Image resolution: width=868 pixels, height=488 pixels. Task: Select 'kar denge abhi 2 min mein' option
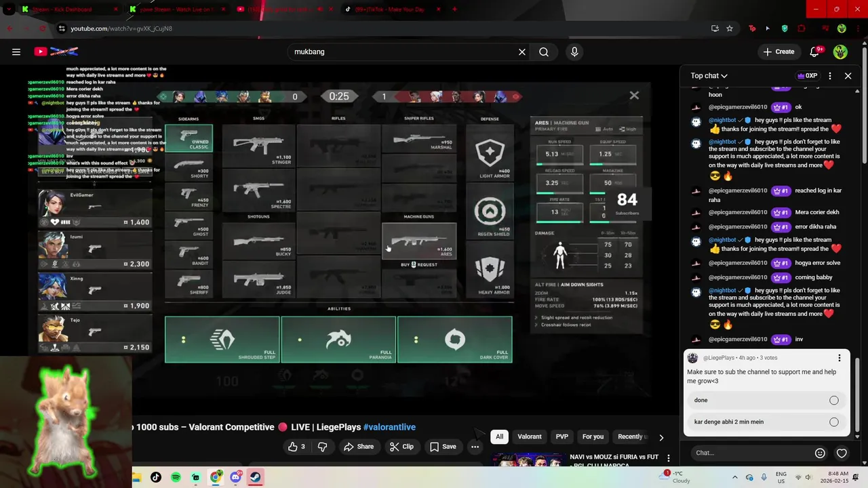point(766,422)
